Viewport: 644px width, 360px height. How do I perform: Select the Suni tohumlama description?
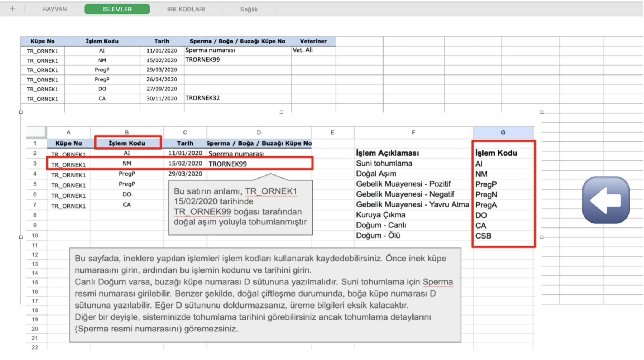click(384, 163)
